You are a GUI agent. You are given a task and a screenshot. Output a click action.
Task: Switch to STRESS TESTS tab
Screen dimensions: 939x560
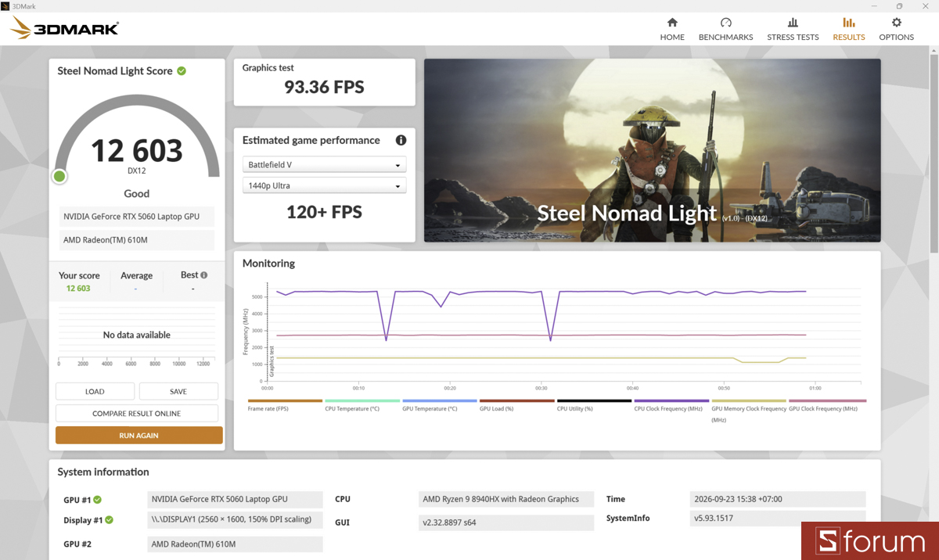[793, 29]
